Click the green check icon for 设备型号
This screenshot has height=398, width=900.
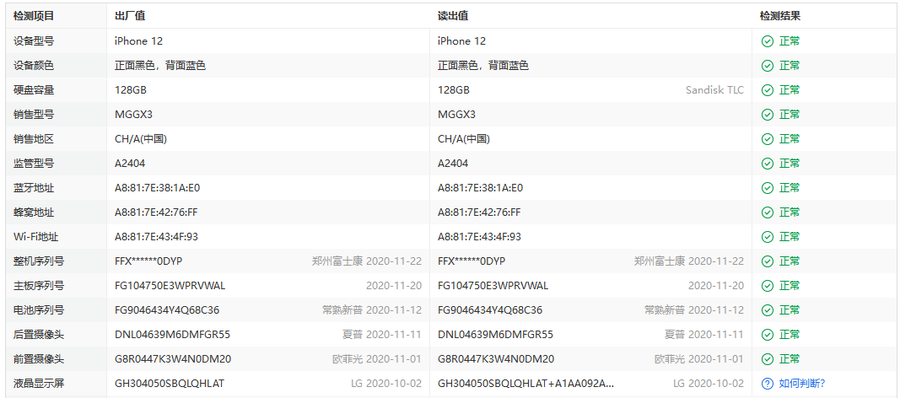(767, 41)
